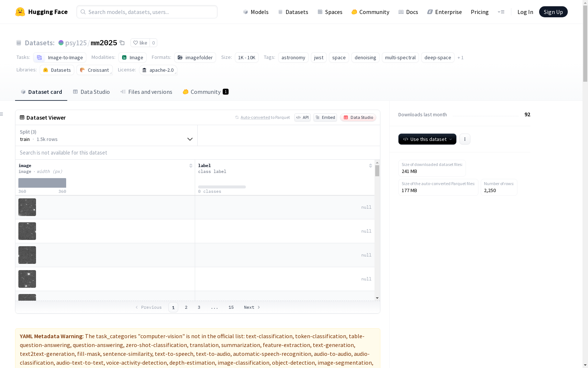Image resolution: width=588 pixels, height=368 pixels.
Task: Jump to page 15 of the viewer
Action: (231, 307)
